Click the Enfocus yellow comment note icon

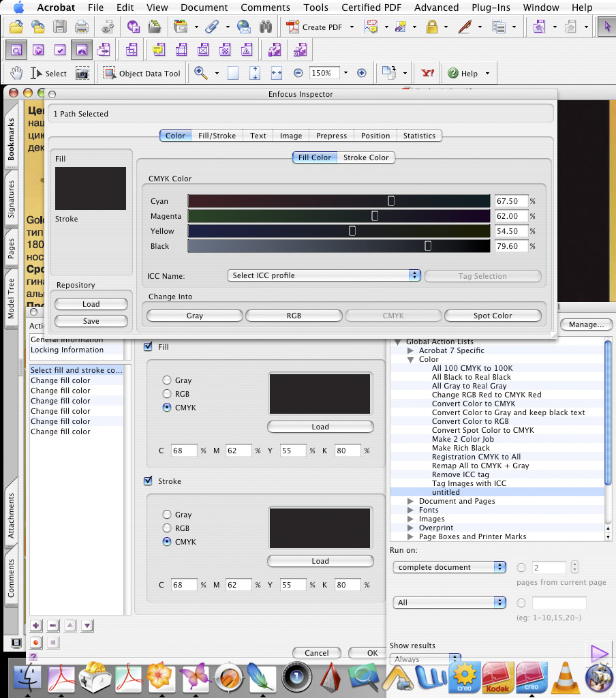pyautogui.click(x=159, y=50)
